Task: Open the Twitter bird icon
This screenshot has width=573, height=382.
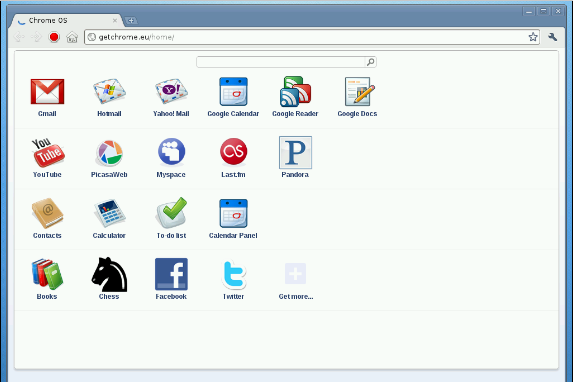Action: coord(234,274)
